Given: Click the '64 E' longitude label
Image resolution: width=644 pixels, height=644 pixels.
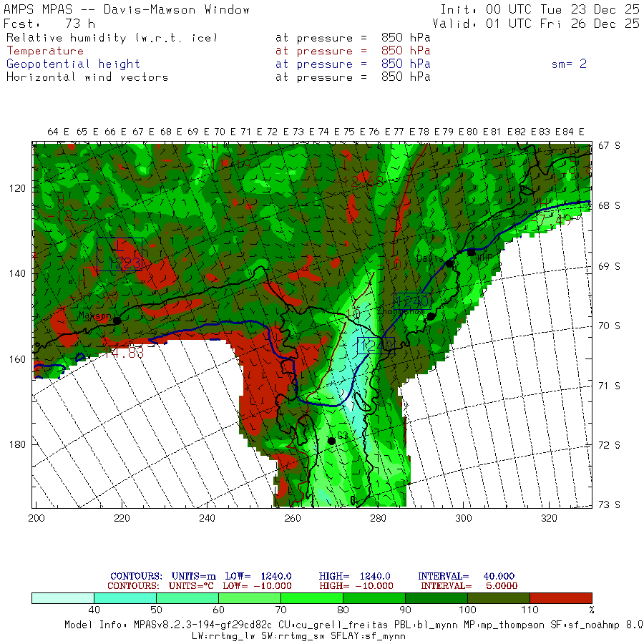Looking at the screenshot, I should click(58, 132).
